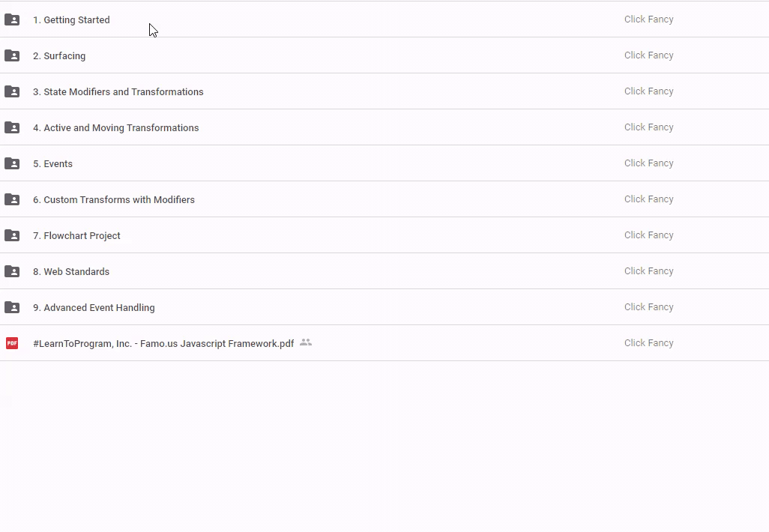Click the shared folder icon beside Getting Started

(x=12, y=19)
